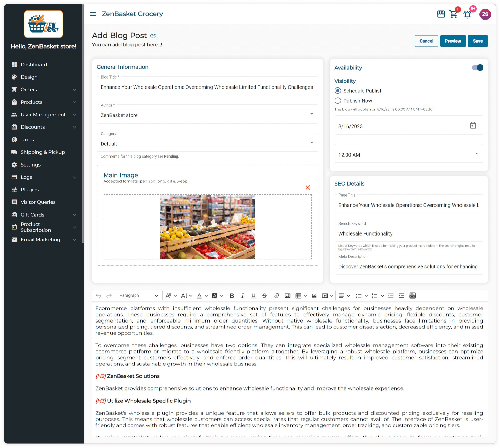This screenshot has height=448, width=500.
Task: Select the Schedule Publish radio option
Action: [x=338, y=91]
